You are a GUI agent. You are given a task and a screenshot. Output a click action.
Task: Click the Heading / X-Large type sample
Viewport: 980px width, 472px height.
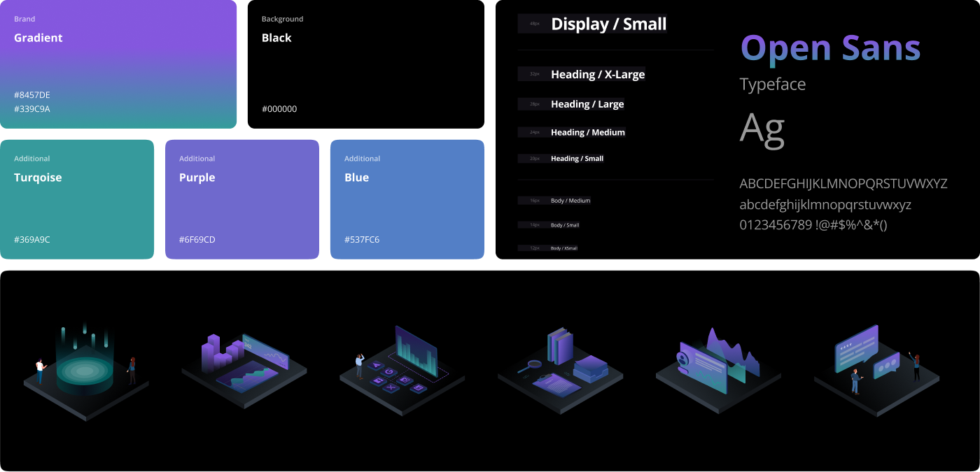(598, 74)
